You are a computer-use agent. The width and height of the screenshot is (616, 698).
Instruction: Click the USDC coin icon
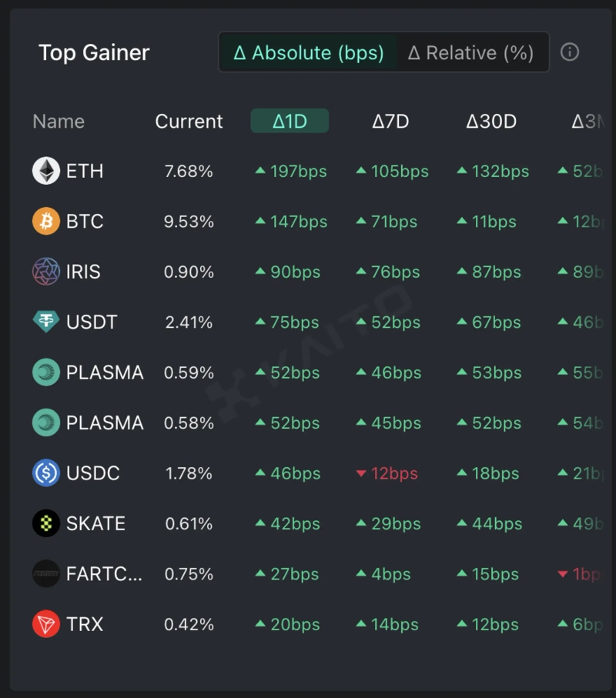coord(46,473)
